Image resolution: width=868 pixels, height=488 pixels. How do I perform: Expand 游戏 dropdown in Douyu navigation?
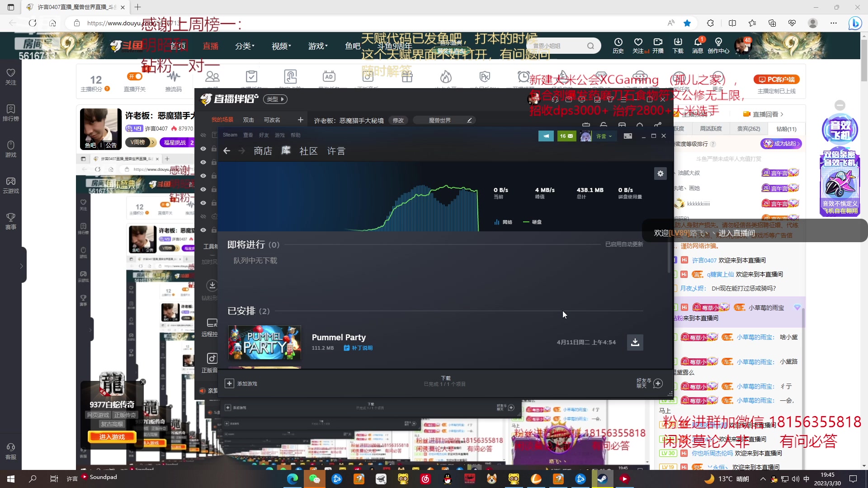point(318,46)
